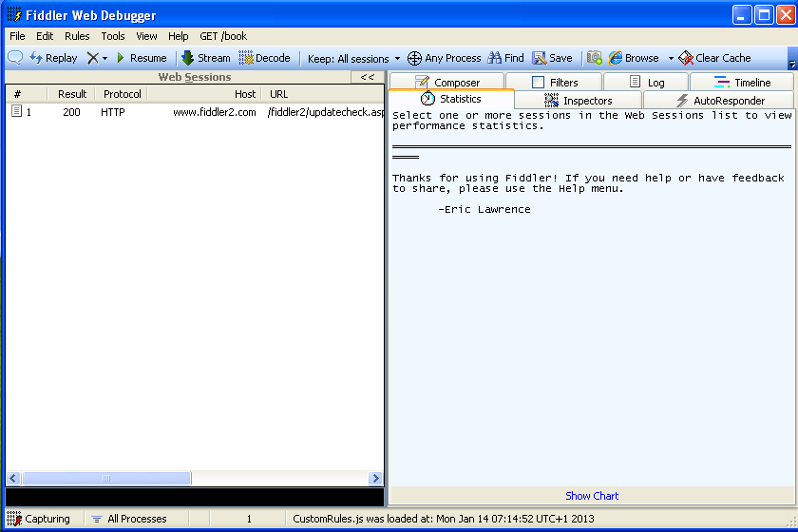Expand the toolbar overflow chevron
Screen dimensions: 798x532
tap(792, 58)
